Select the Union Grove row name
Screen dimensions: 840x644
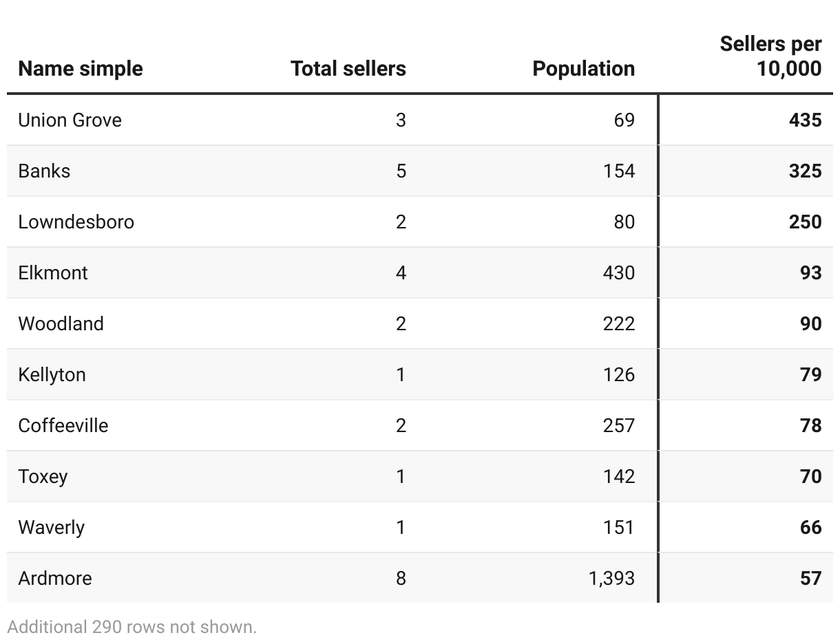[x=70, y=120]
